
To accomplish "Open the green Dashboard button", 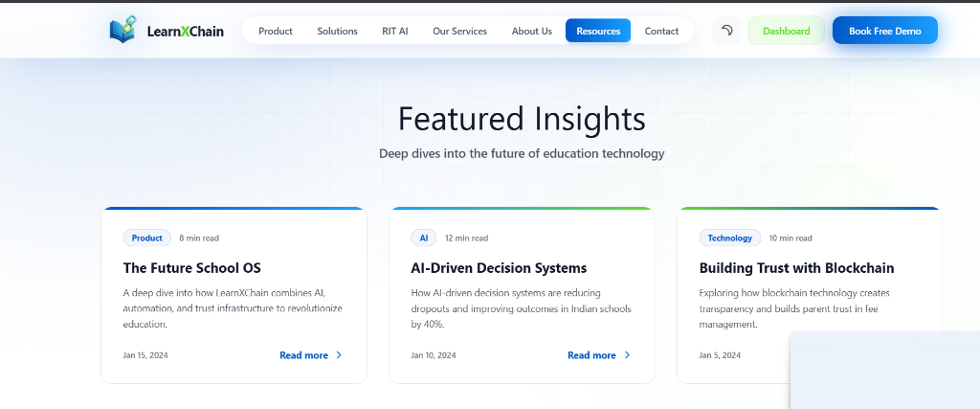I will tap(787, 31).
